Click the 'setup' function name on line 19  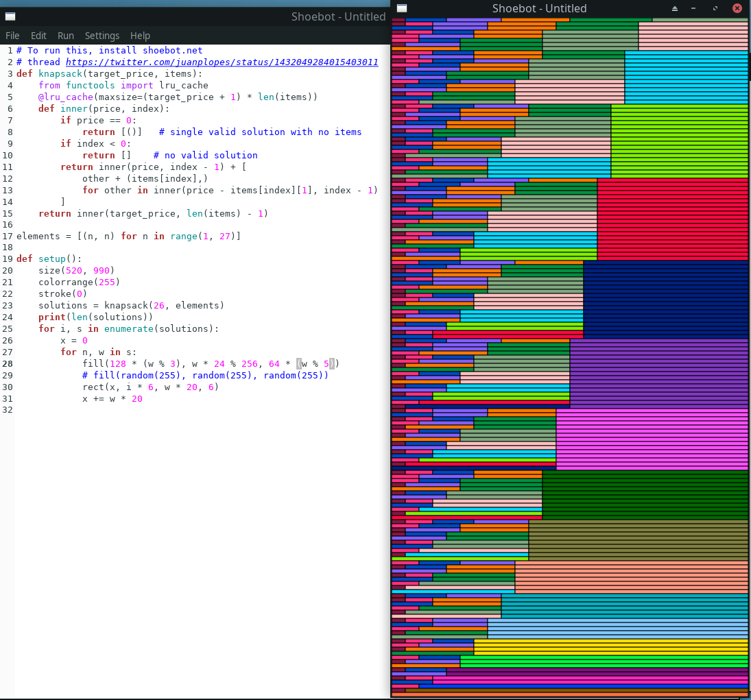(52, 258)
